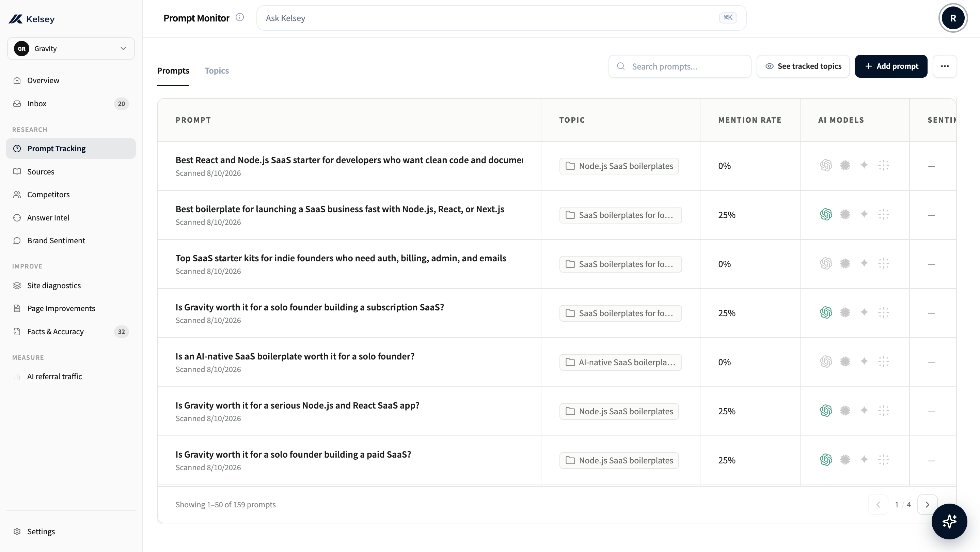Image resolution: width=980 pixels, height=552 pixels.
Task: Open AI referral traffic page
Action: (x=71, y=377)
